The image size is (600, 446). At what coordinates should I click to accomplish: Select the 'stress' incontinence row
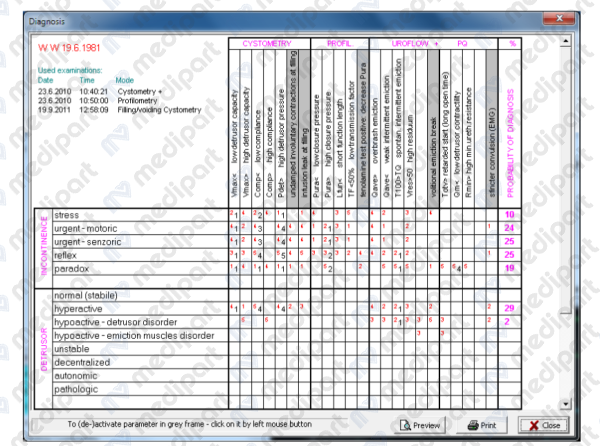coord(140,215)
